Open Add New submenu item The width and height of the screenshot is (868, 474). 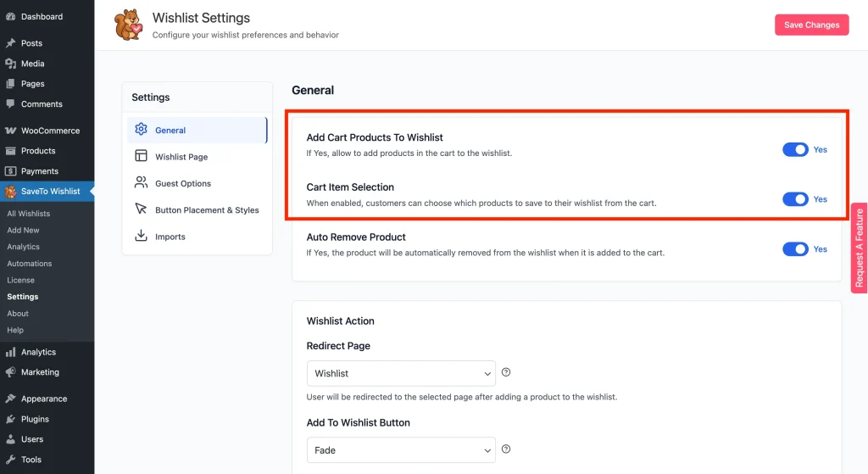[23, 230]
